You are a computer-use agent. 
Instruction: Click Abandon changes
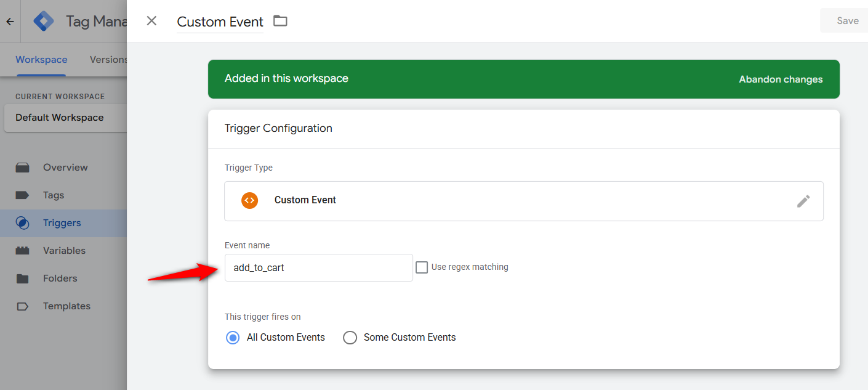pyautogui.click(x=781, y=79)
